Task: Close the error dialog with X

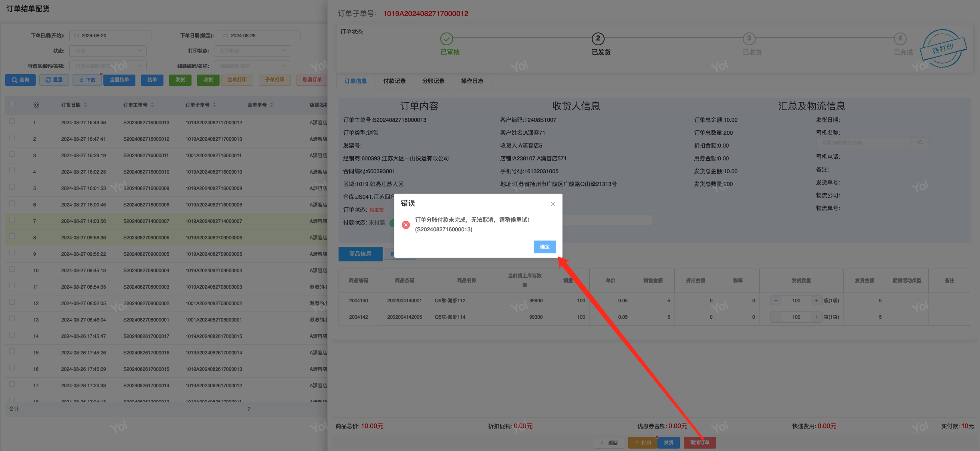Action: (x=553, y=204)
